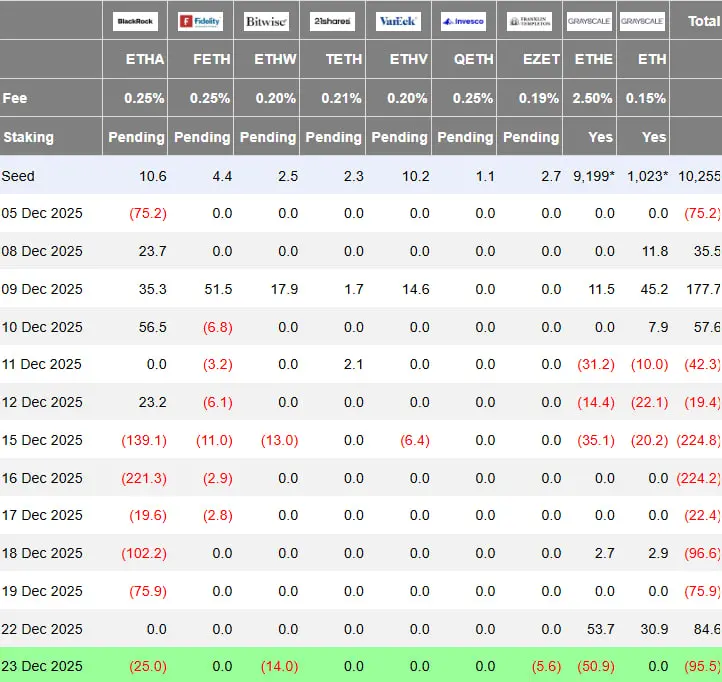722x682 pixels.
Task: Click the Bitwise logo
Action: pos(266,21)
